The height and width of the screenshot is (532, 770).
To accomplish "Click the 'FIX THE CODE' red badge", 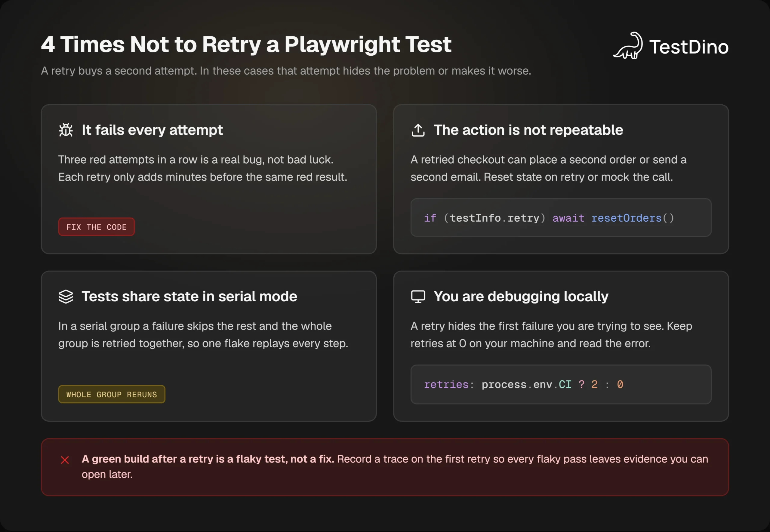I will pyautogui.click(x=96, y=227).
